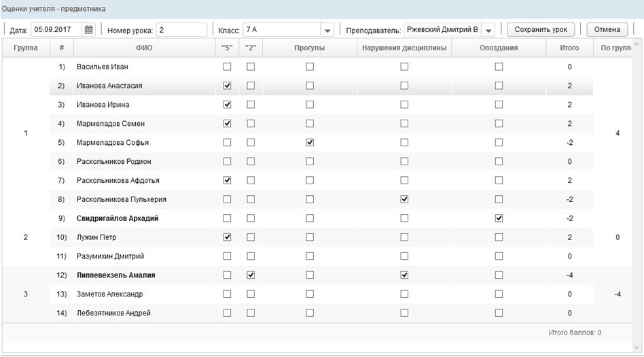Check Опоздания for Лебезятников Андрей
644x357 pixels.
[499, 313]
